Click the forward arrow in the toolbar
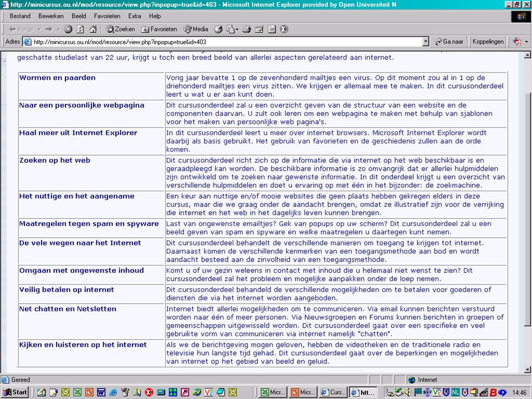532x399 pixels. click(x=49, y=29)
